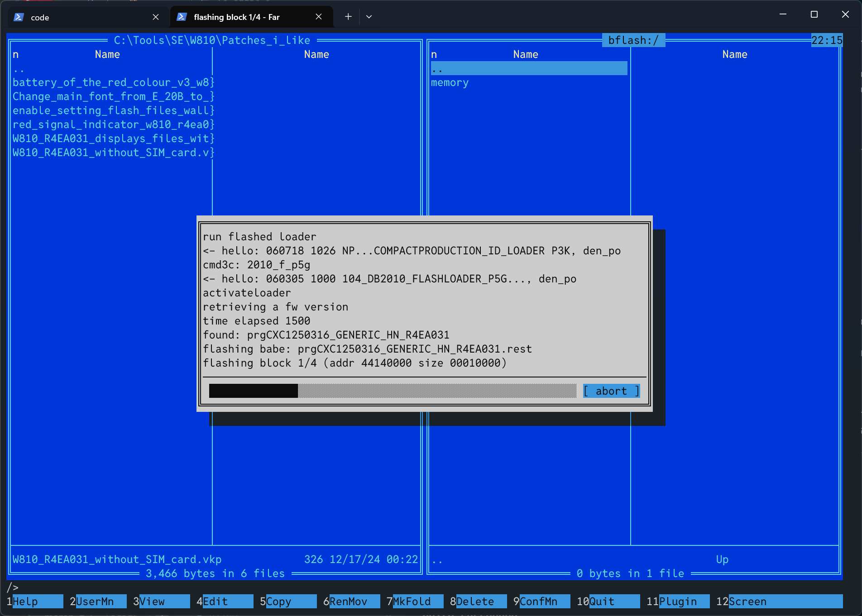Click the 'bflash:/' panel title
862x616 pixels.
[x=633, y=40]
